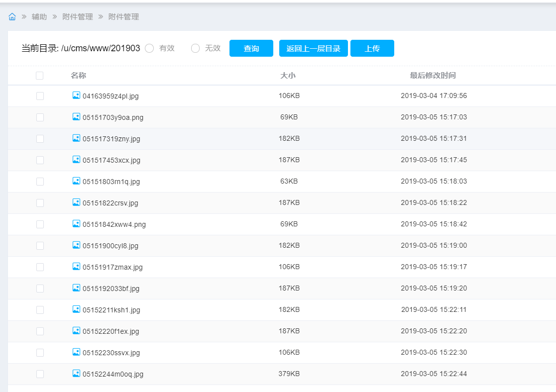
Task: Open first 附件管理 breadcrumb item
Action: click(78, 17)
